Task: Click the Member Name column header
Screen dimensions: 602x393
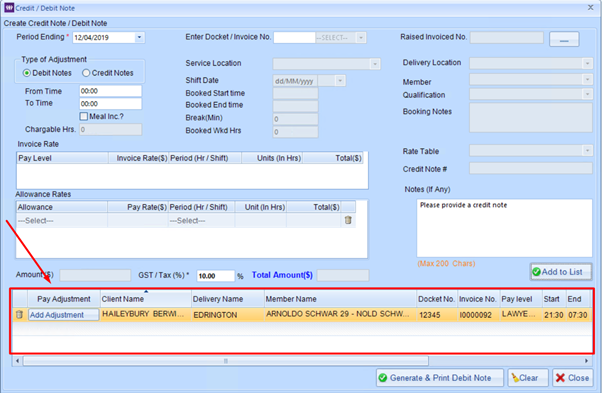Action: (341, 299)
